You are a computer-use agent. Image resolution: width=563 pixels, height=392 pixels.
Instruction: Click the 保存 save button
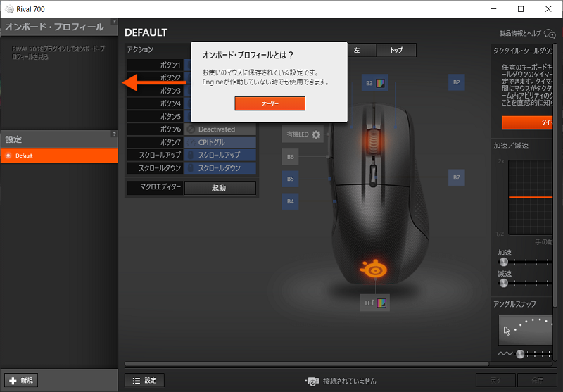pyautogui.click(x=537, y=380)
